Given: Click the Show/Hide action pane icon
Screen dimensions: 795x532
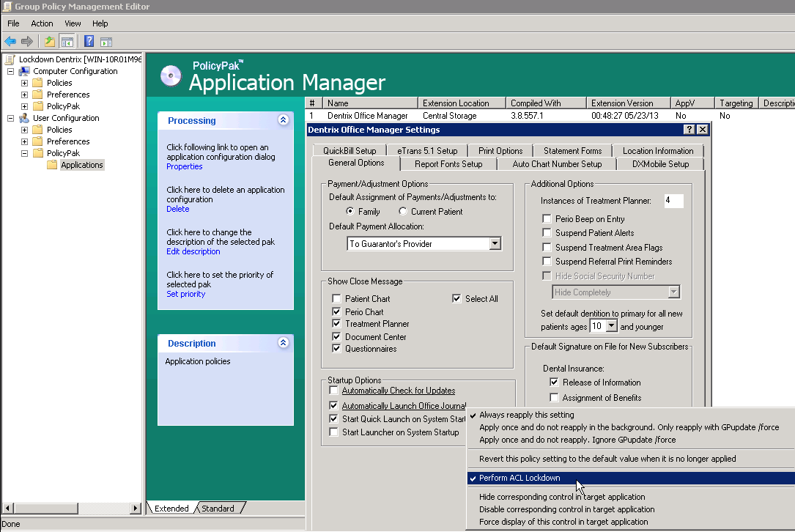Looking at the screenshot, I should 106,42.
